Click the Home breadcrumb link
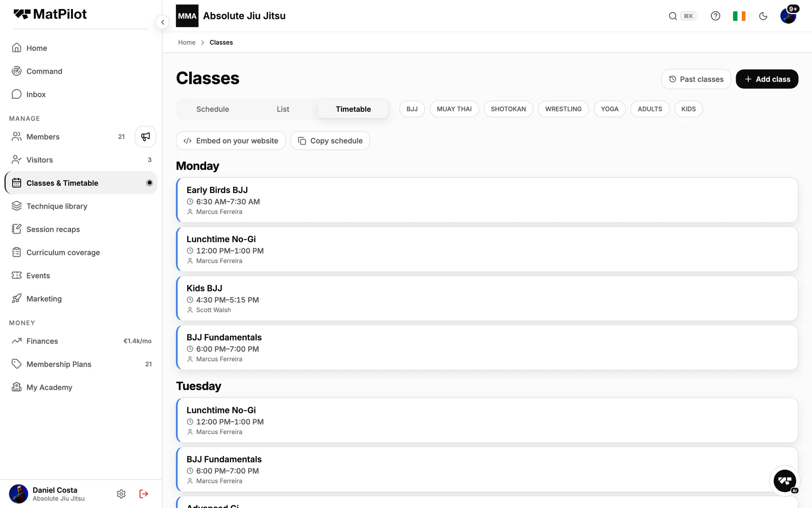Screen dimensions: 812x508 (x=187, y=42)
